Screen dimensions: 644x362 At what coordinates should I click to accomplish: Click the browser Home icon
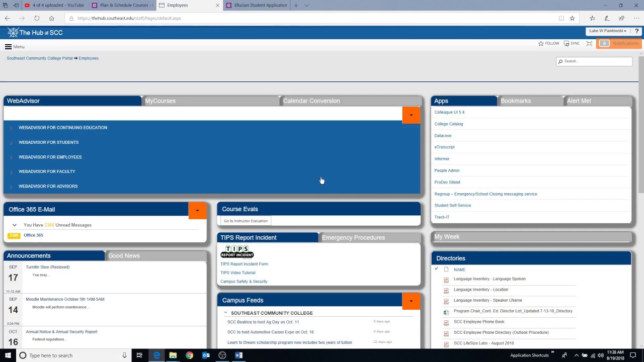(x=51, y=18)
